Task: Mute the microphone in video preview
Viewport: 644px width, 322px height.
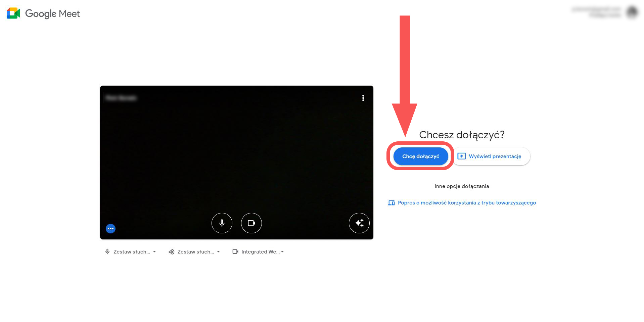Action: click(x=222, y=223)
